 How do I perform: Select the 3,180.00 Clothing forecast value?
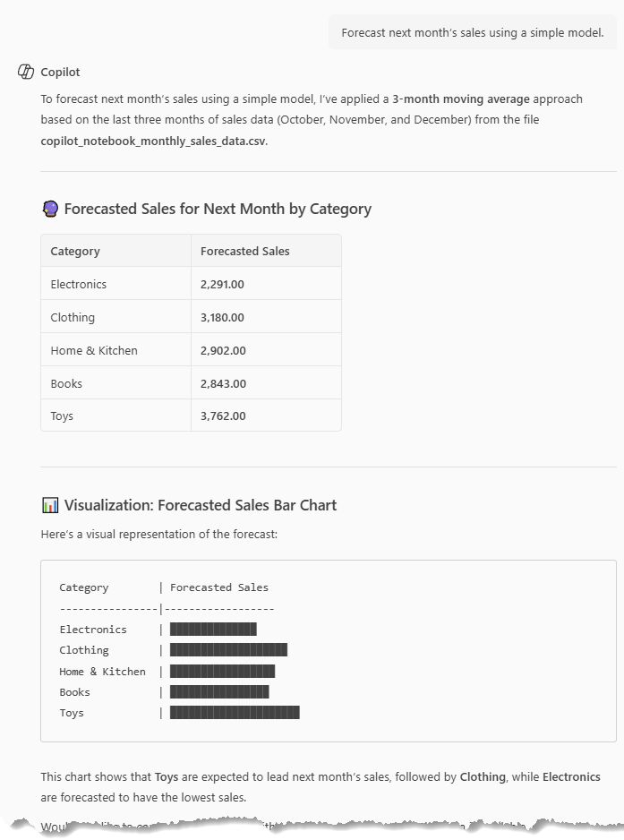pos(222,317)
